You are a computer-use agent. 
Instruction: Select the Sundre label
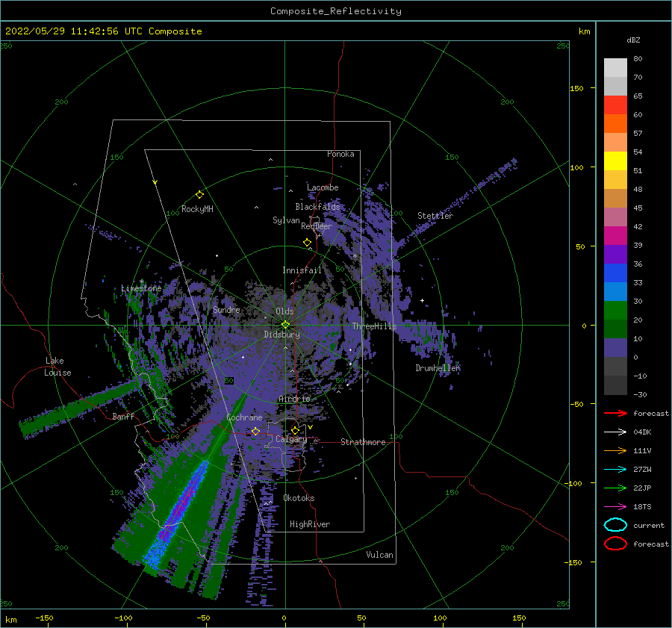point(226,309)
